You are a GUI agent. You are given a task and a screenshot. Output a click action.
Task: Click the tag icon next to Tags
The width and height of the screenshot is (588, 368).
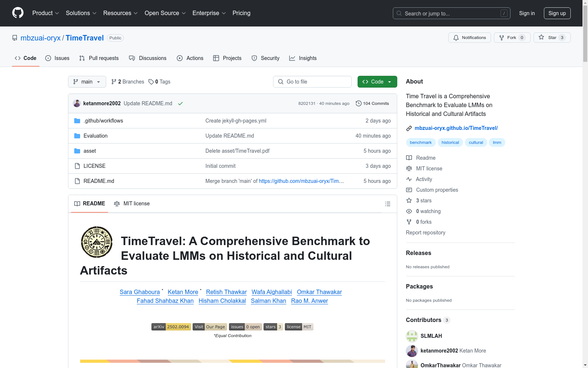[151, 82]
